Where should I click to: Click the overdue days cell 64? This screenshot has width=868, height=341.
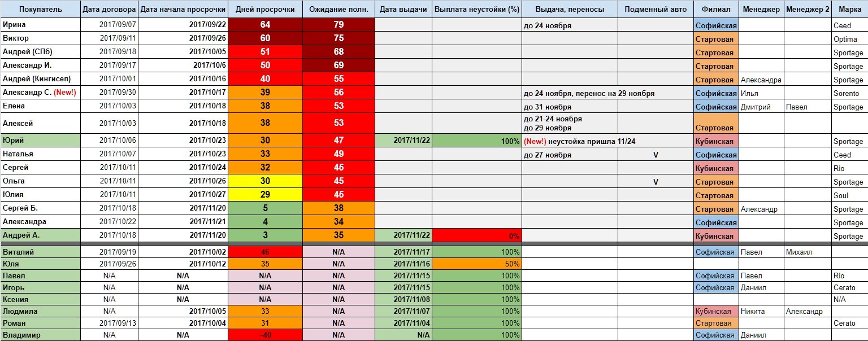265,25
